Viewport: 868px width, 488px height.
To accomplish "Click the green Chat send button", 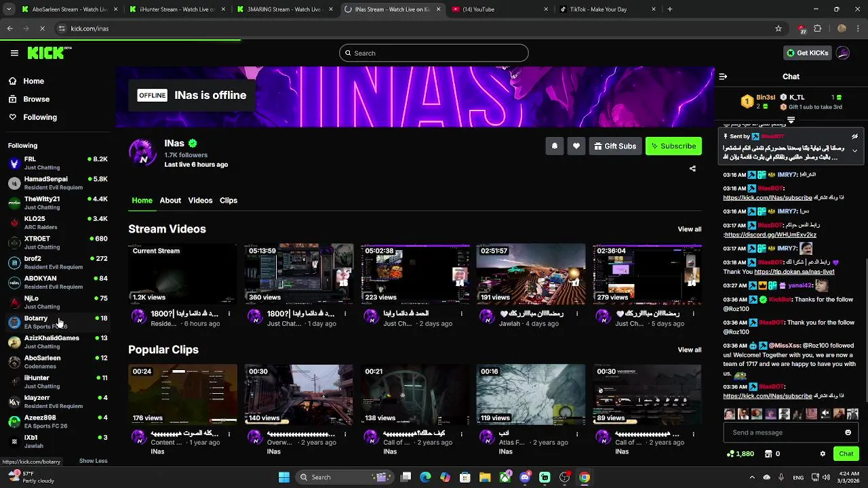I will 846,454.
